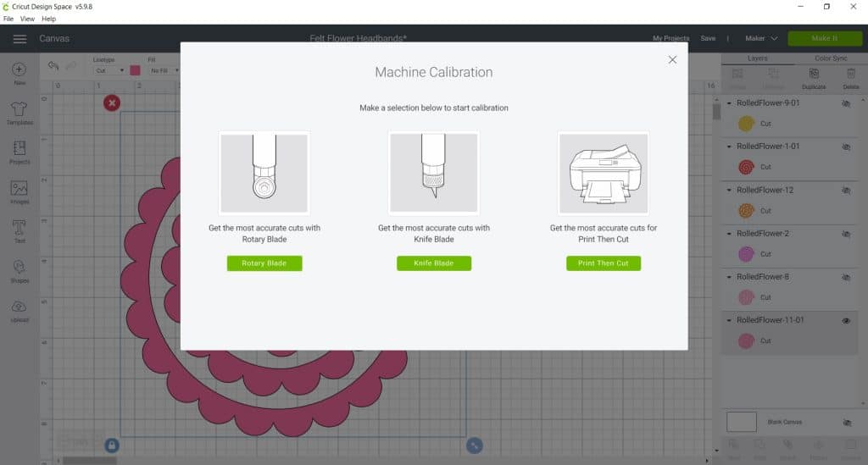The image size is (868, 465).
Task: Open My Projects link
Action: (x=671, y=38)
